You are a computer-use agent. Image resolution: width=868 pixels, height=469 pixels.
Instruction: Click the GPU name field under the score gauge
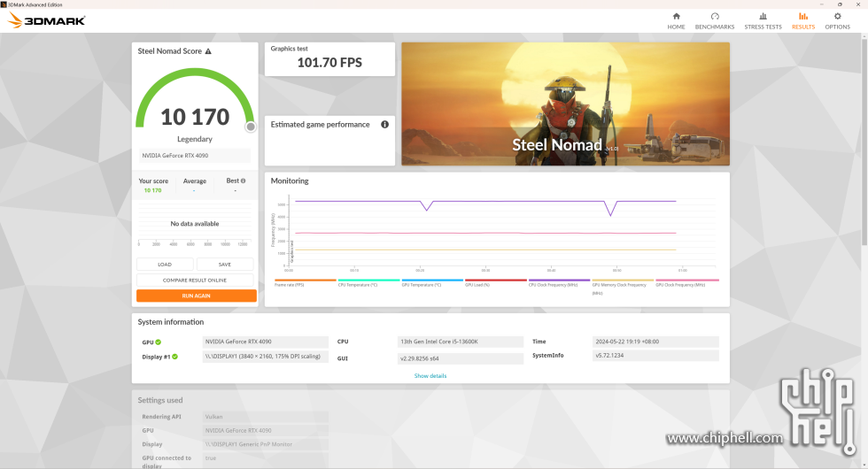click(x=195, y=156)
